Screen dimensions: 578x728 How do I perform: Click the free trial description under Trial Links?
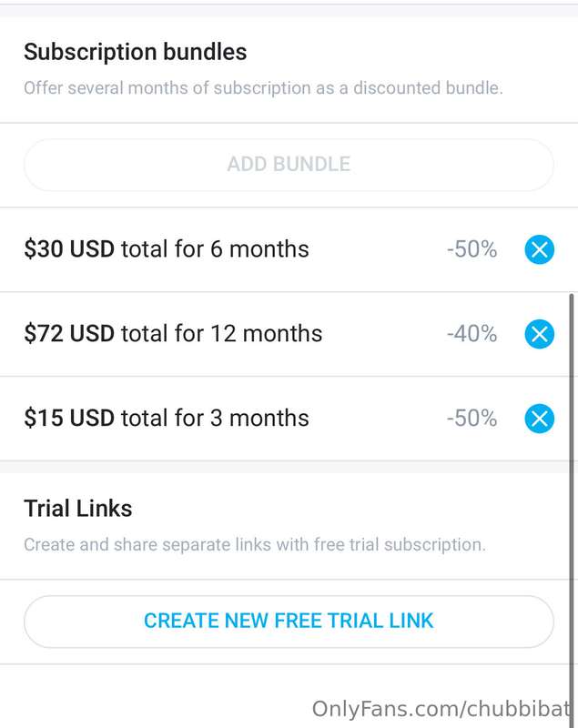(255, 544)
